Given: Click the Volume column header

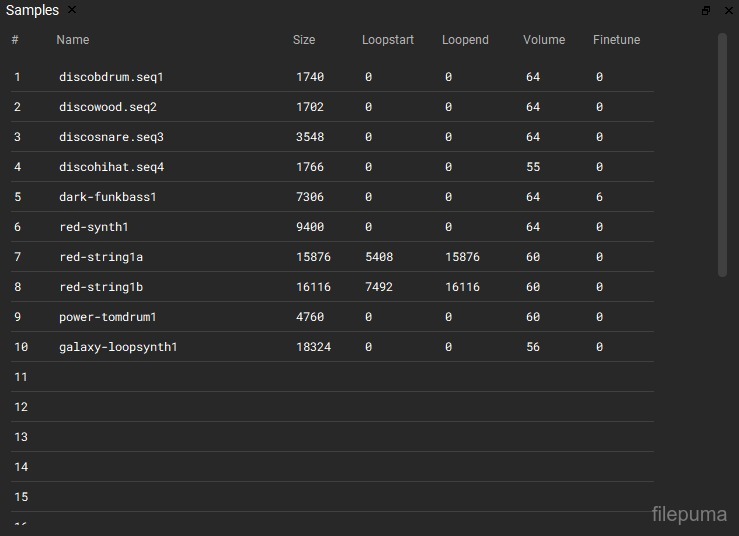Looking at the screenshot, I should [544, 40].
